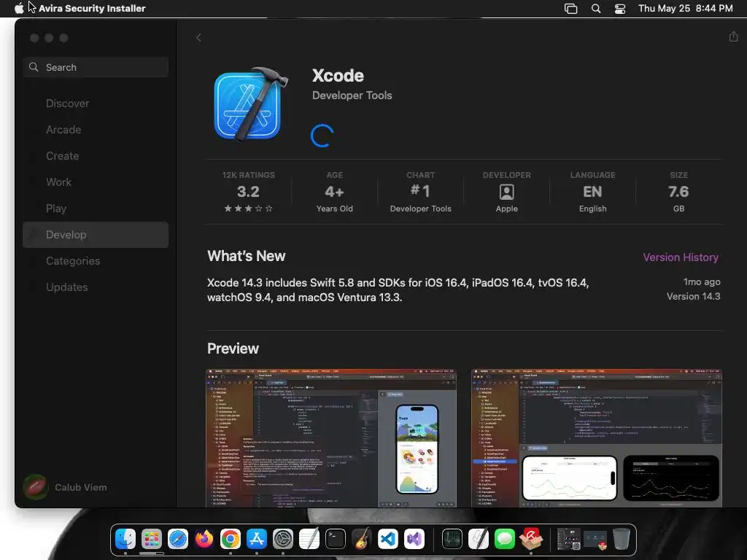Open App Store from the Dock

pos(256,539)
